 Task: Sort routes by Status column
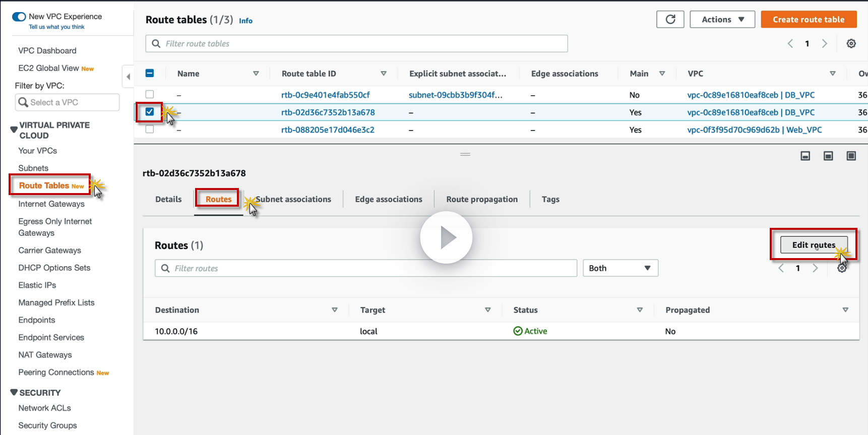click(640, 310)
